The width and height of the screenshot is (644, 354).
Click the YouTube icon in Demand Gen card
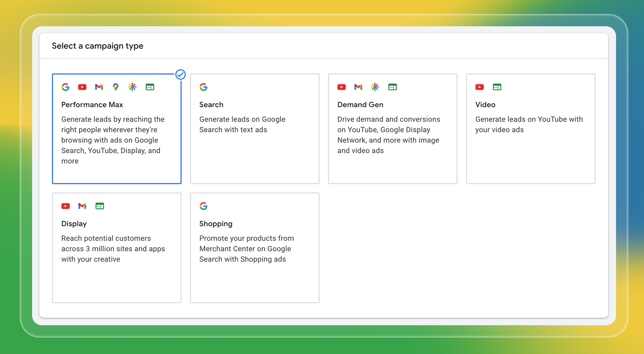point(342,87)
